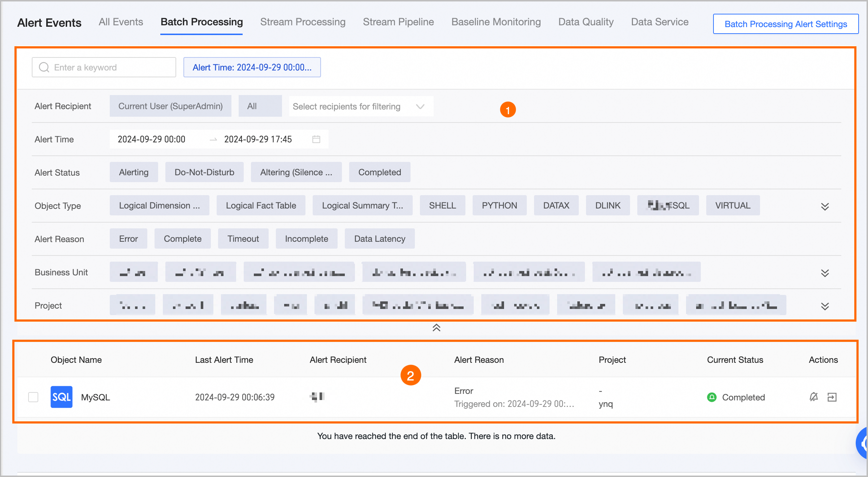Toggle the Error alert reason filter

128,239
